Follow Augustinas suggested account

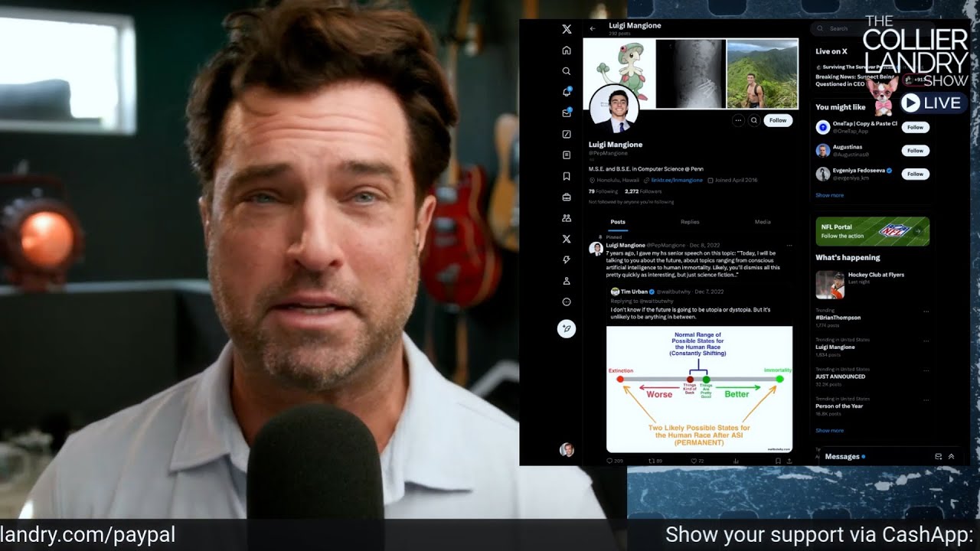[916, 151]
